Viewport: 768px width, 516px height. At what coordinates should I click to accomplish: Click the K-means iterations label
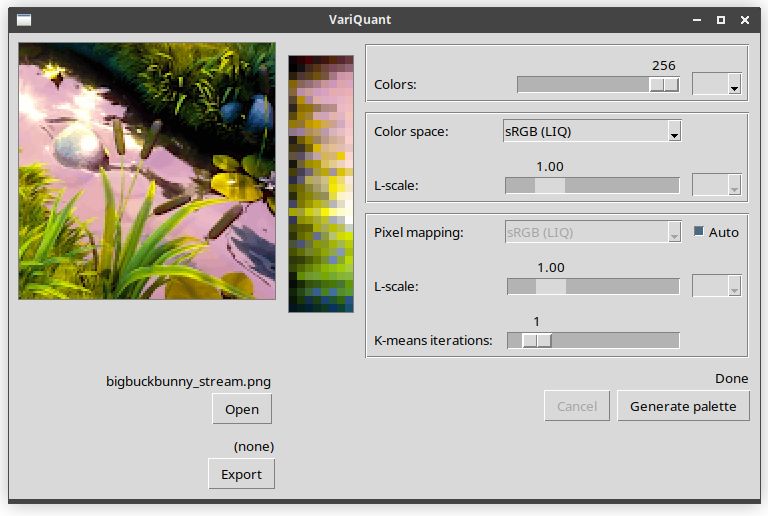click(433, 340)
